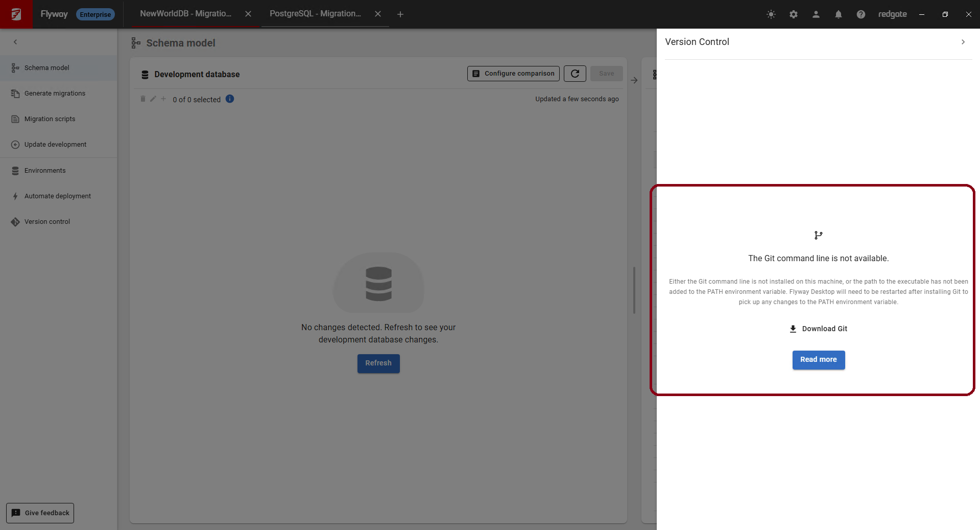Collapse the left sidebar
The height and width of the screenshot is (530, 980).
pos(15,42)
